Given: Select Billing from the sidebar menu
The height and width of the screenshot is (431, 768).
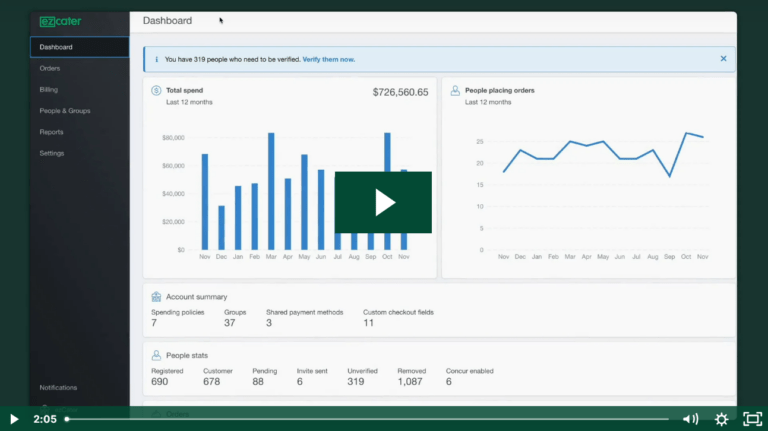Looking at the screenshot, I should [x=49, y=89].
